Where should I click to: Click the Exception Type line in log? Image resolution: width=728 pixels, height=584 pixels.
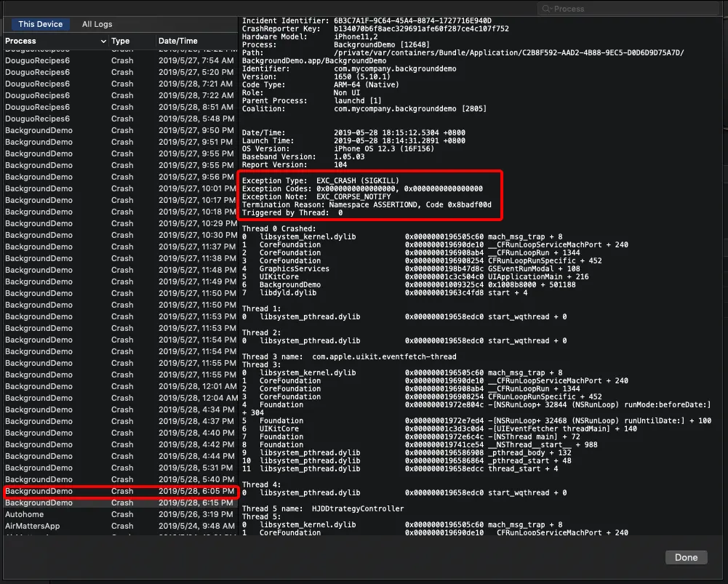pos(320,180)
